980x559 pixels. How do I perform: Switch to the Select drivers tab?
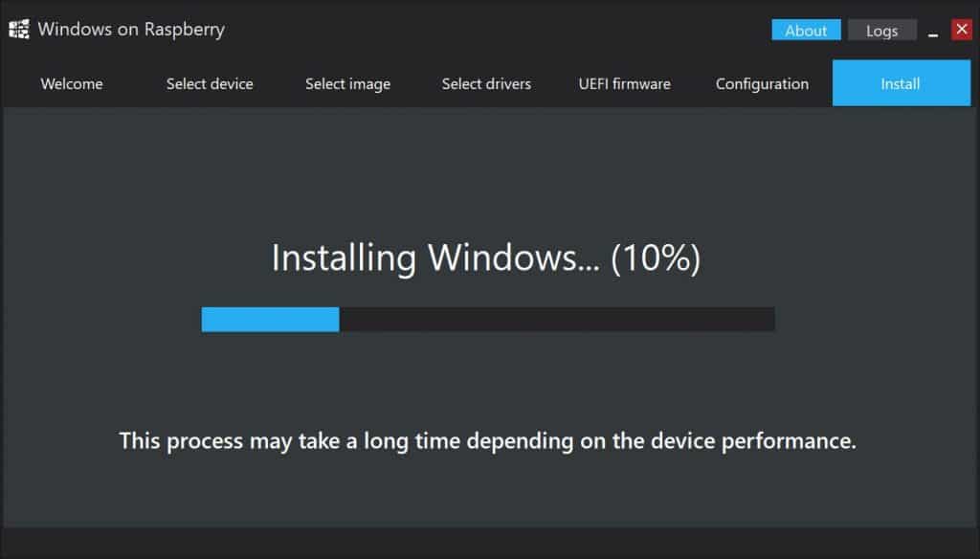[486, 84]
